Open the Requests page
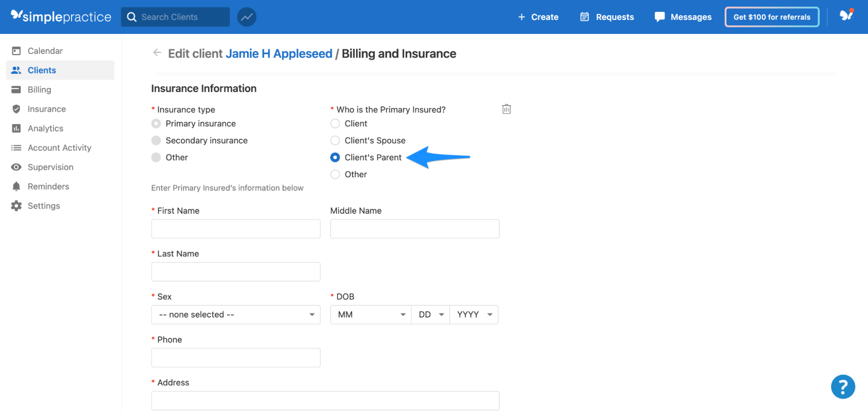The image size is (868, 411). click(x=606, y=17)
